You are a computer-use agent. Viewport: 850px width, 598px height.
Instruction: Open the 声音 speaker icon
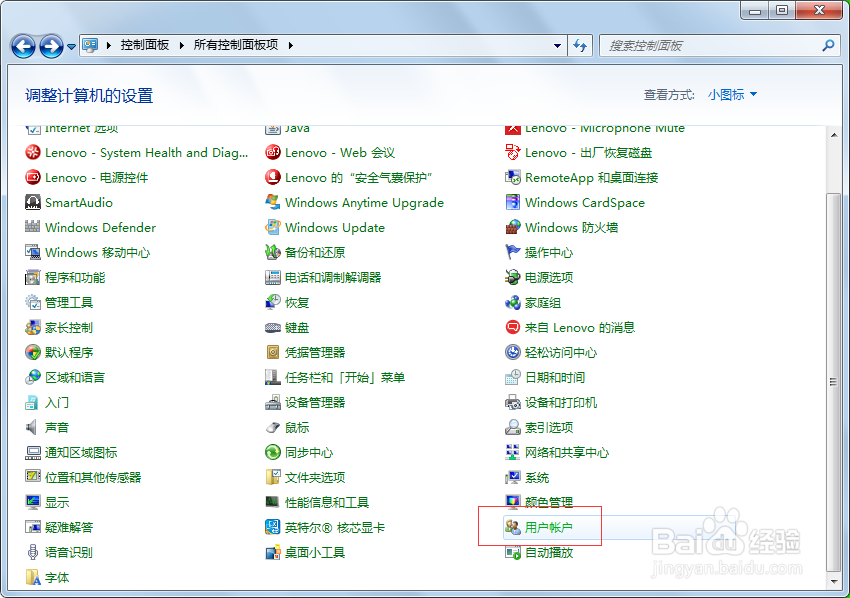(33, 427)
